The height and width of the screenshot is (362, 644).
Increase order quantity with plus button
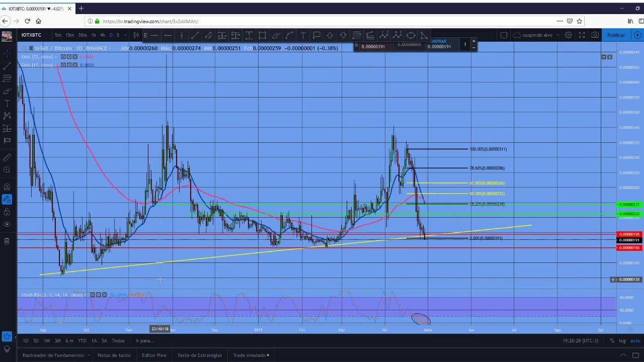tap(473, 41)
